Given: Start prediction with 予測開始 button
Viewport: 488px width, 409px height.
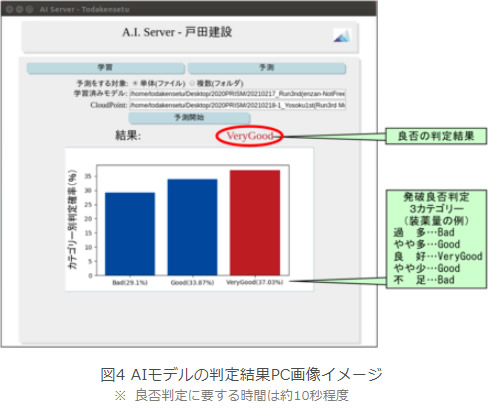Looking at the screenshot, I should 189,118.
